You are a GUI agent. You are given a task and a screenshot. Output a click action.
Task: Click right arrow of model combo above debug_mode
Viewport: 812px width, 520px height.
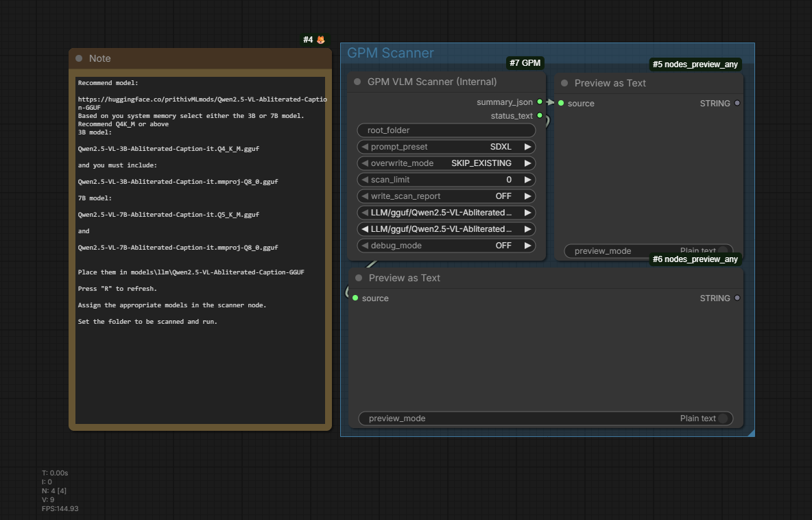click(x=527, y=229)
